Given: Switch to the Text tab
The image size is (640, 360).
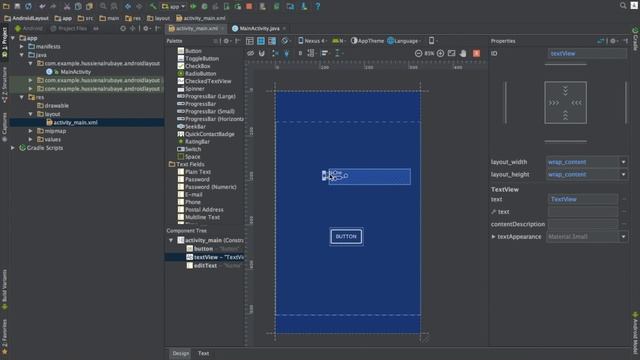Looking at the screenshot, I should click(203, 353).
